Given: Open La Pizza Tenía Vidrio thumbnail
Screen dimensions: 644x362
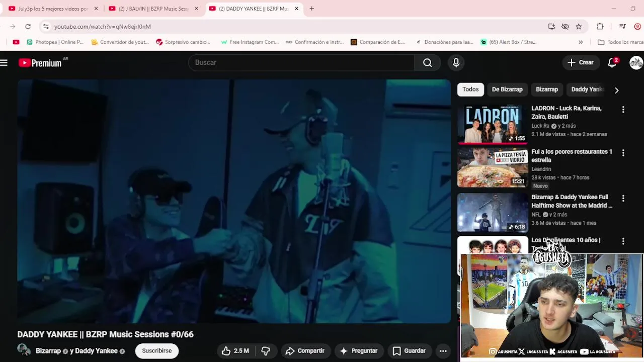Looking at the screenshot, I should tap(493, 167).
